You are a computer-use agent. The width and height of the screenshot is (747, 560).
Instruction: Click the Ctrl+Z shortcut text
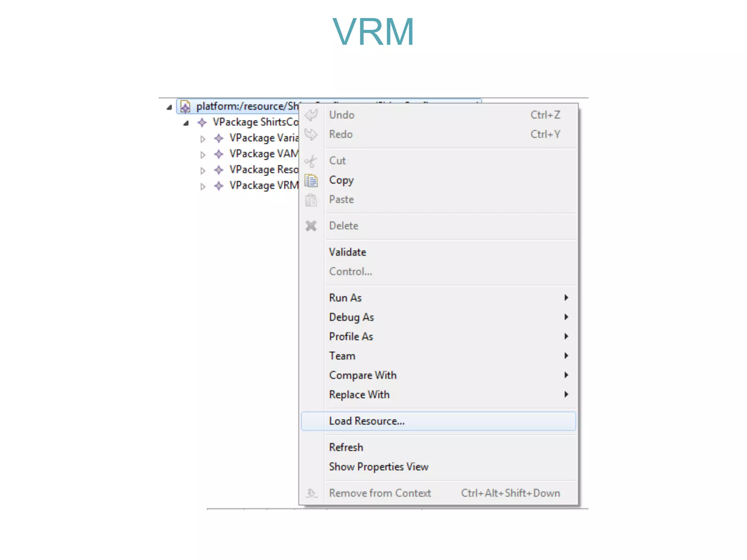(545, 115)
